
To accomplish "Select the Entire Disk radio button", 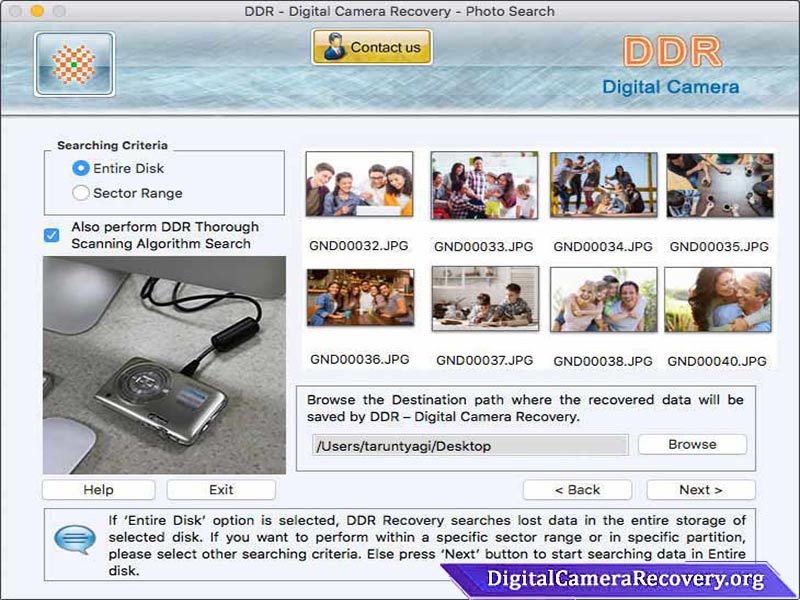I will tap(81, 168).
